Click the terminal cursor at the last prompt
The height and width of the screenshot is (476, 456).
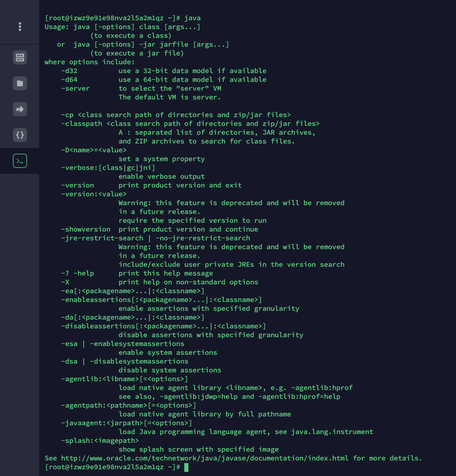coord(186,467)
